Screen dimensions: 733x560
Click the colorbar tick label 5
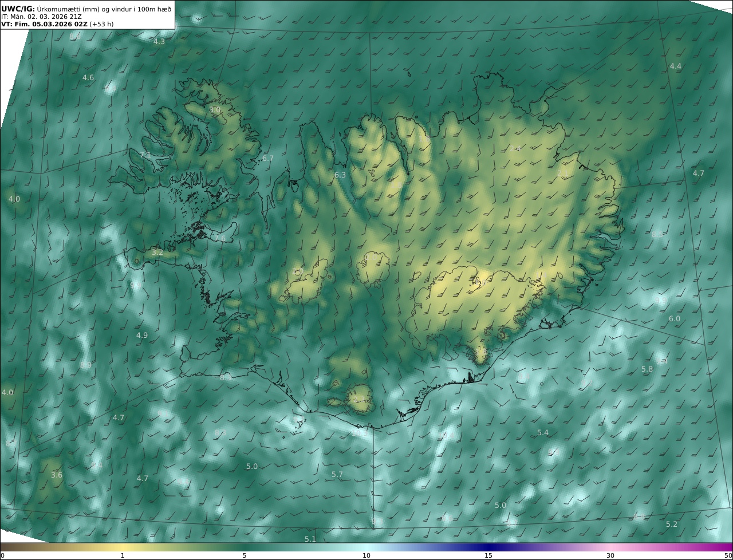click(x=245, y=555)
